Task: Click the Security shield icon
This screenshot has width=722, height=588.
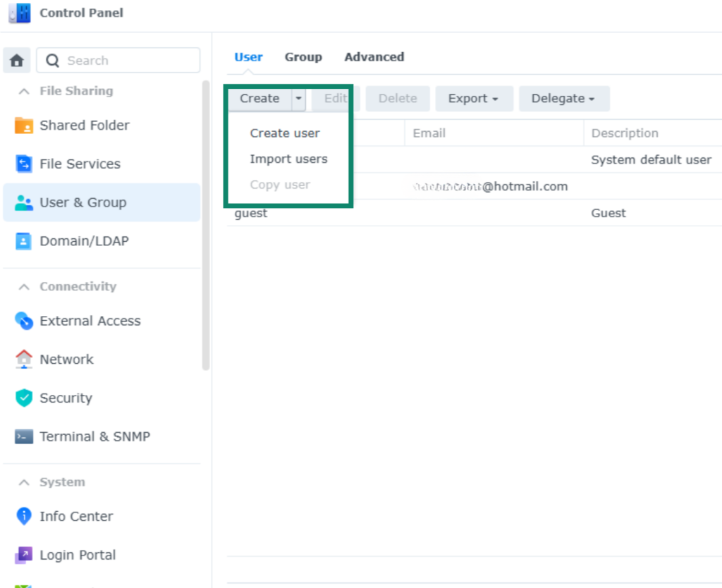Action: click(23, 398)
